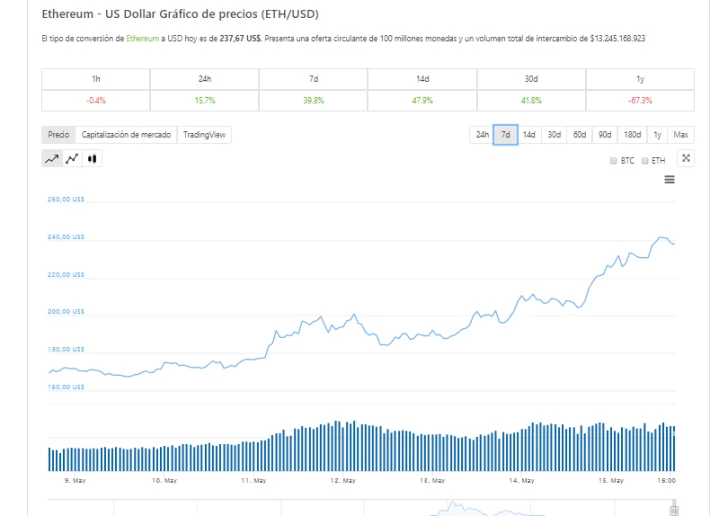Screen dimensions: 710x516
Task: Click the 15.7% 24h change value
Action: coord(205,100)
